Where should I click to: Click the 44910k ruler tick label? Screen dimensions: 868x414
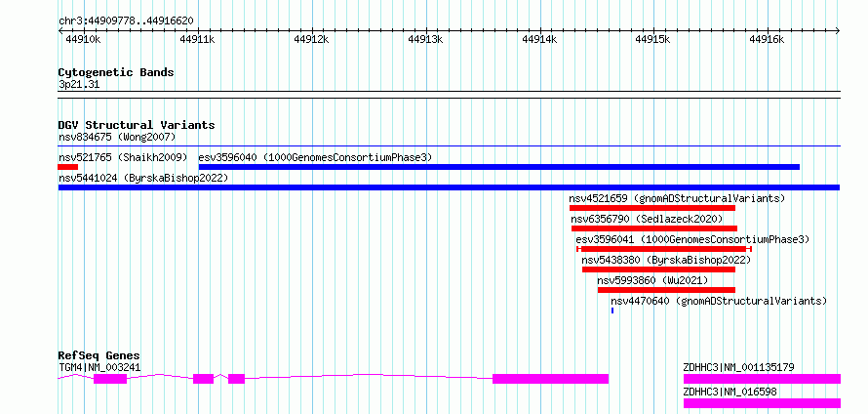click(83, 39)
